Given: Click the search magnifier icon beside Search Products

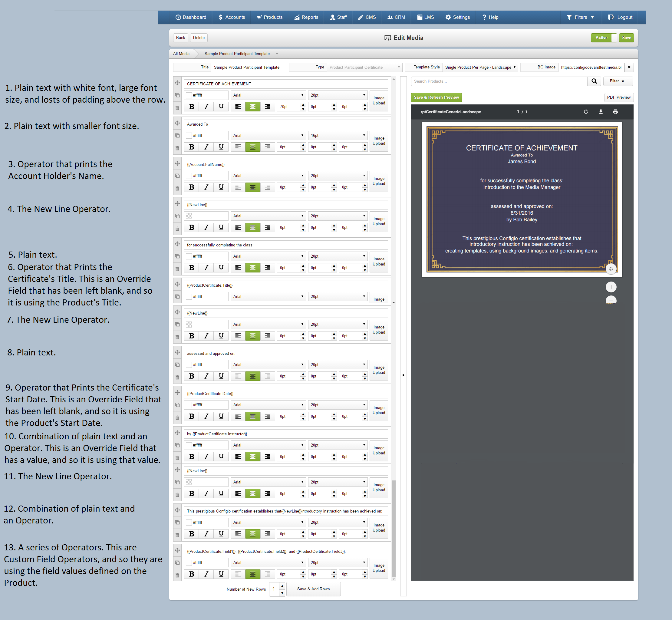Looking at the screenshot, I should pos(594,81).
